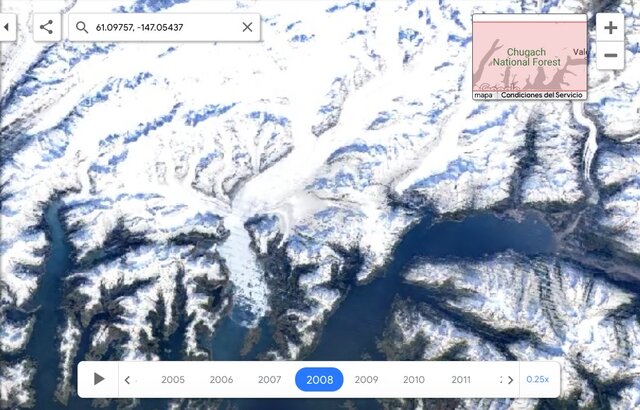Screen dimensions: 640x410
Task: Click the search magnifier icon
Action: [x=82, y=27]
